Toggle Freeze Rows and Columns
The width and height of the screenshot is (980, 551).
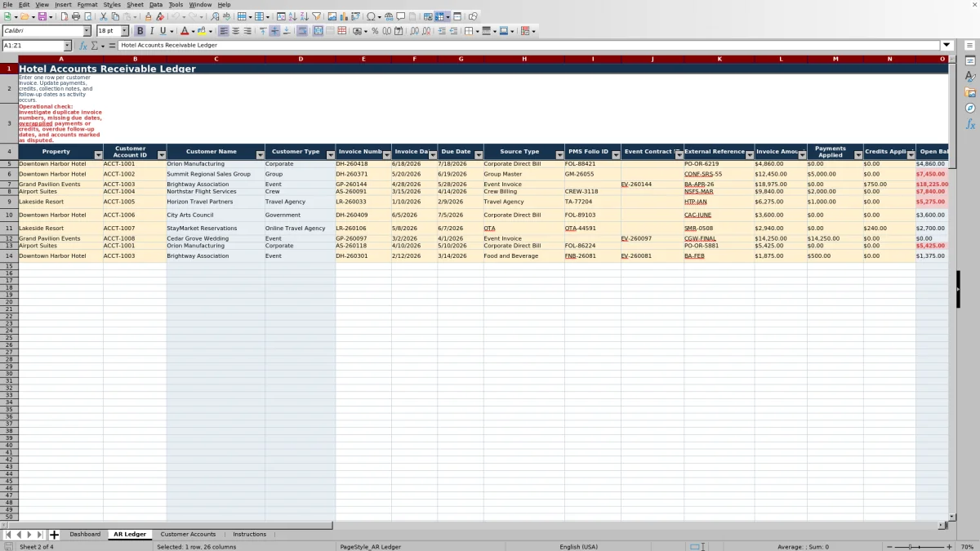tap(439, 16)
